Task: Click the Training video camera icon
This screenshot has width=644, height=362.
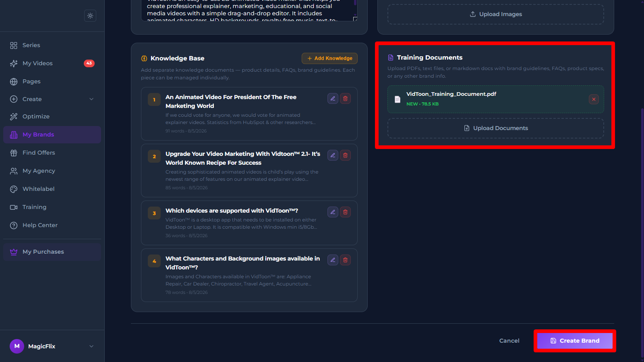Action: (14, 207)
